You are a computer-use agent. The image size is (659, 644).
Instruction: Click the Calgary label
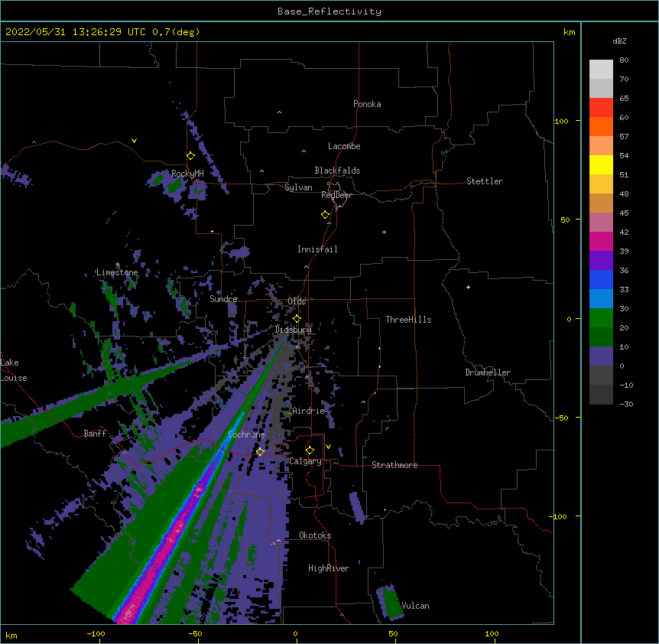[305, 461]
